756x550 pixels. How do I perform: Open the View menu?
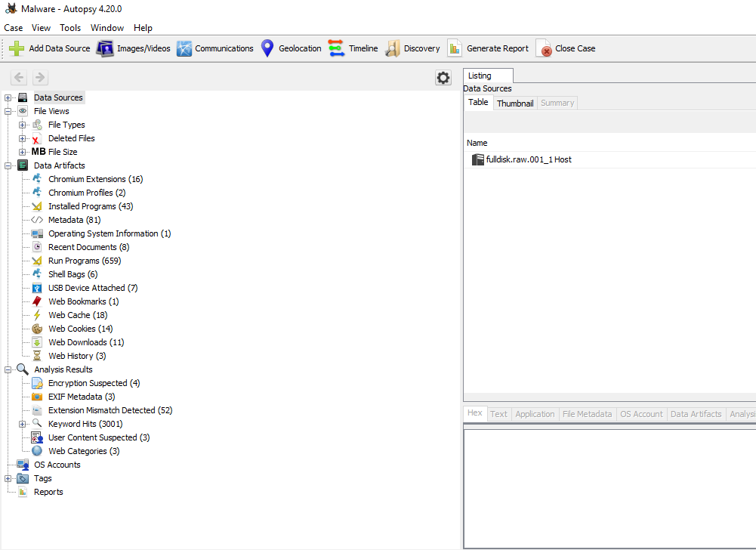41,28
